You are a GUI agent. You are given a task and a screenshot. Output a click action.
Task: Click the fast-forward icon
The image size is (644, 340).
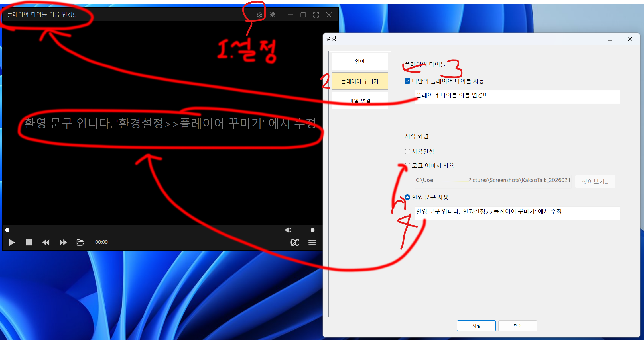63,242
